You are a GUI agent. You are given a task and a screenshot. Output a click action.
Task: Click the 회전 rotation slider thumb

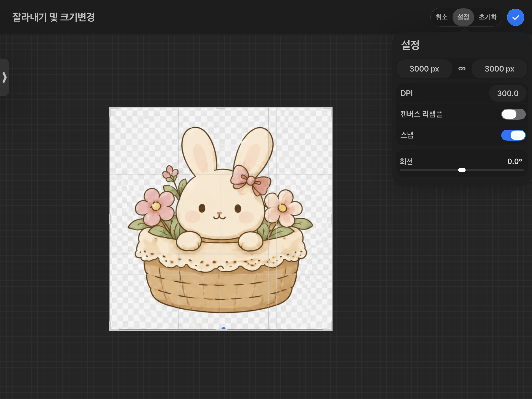(x=462, y=170)
